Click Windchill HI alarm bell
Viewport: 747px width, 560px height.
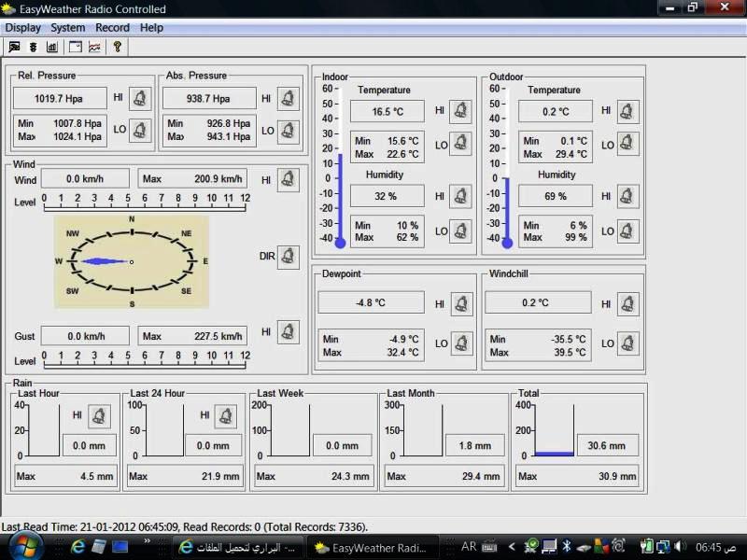tap(627, 304)
